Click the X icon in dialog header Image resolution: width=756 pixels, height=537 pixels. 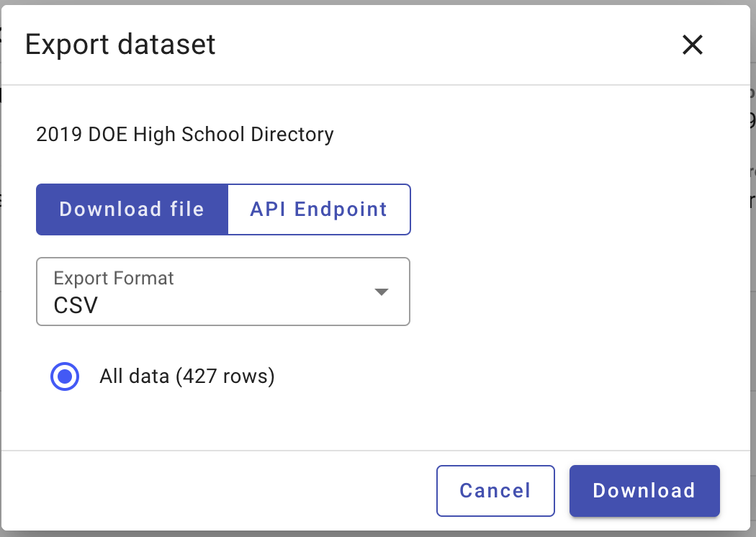point(693,45)
